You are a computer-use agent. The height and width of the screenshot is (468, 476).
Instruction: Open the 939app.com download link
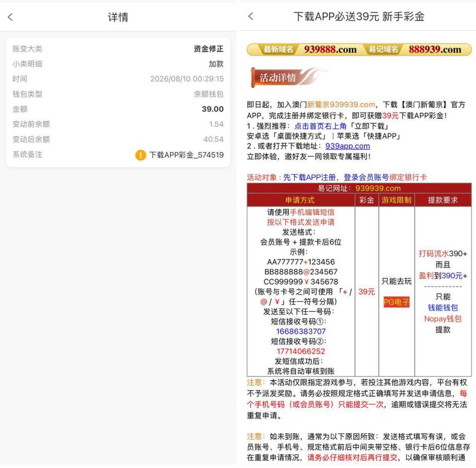click(348, 146)
